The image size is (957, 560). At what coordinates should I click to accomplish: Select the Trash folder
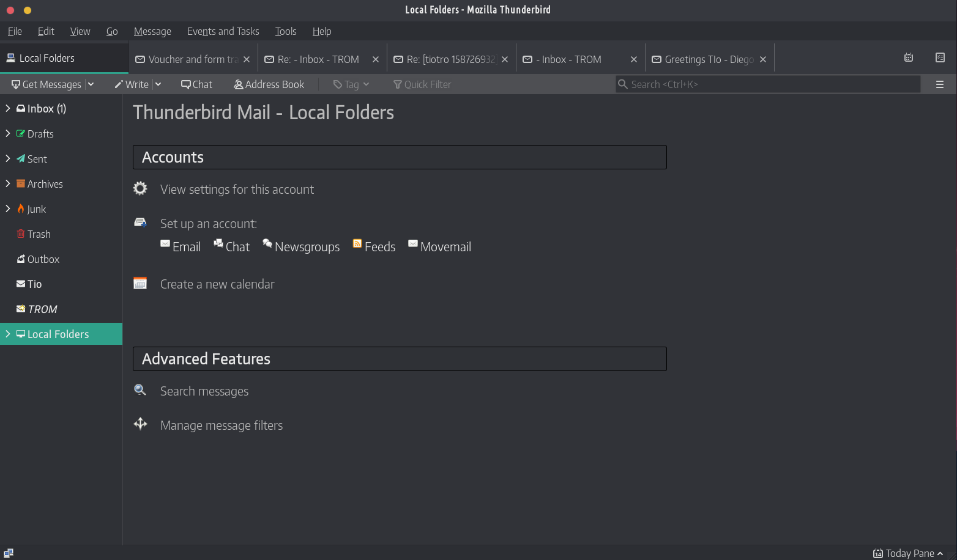point(61,234)
